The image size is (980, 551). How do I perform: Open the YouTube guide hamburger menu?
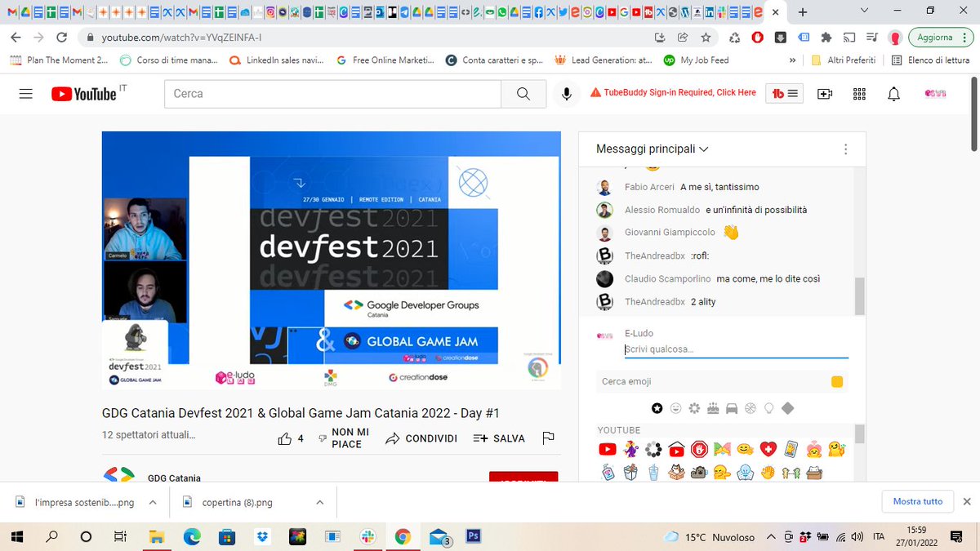25,94
